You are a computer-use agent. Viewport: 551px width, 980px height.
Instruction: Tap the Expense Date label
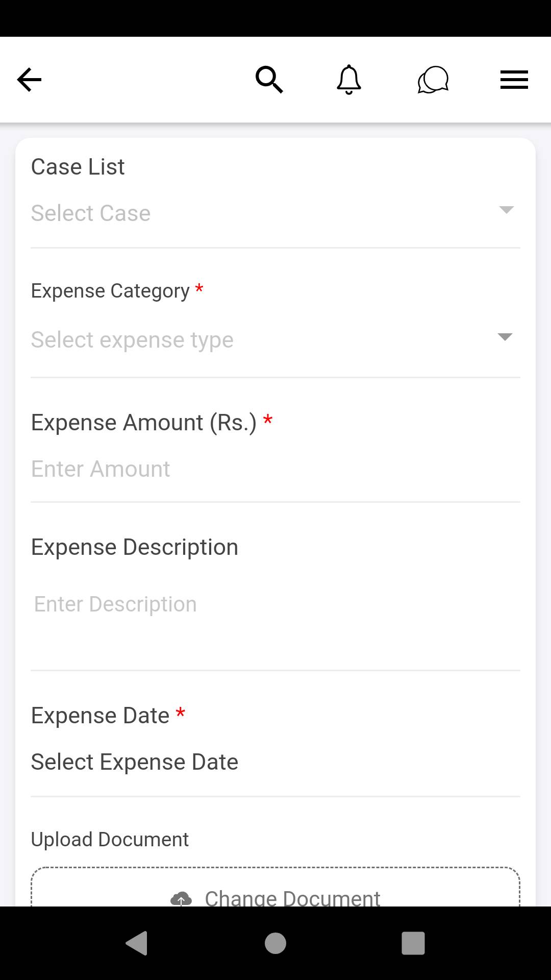point(100,716)
